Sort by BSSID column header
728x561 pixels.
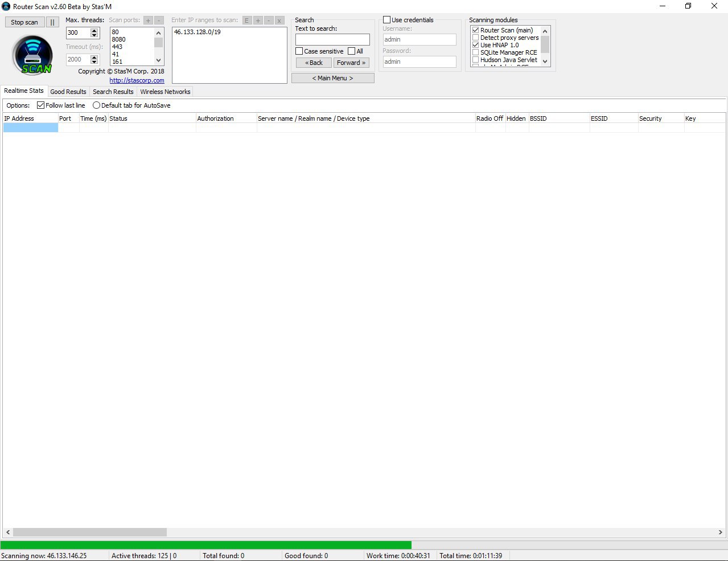tap(559, 118)
